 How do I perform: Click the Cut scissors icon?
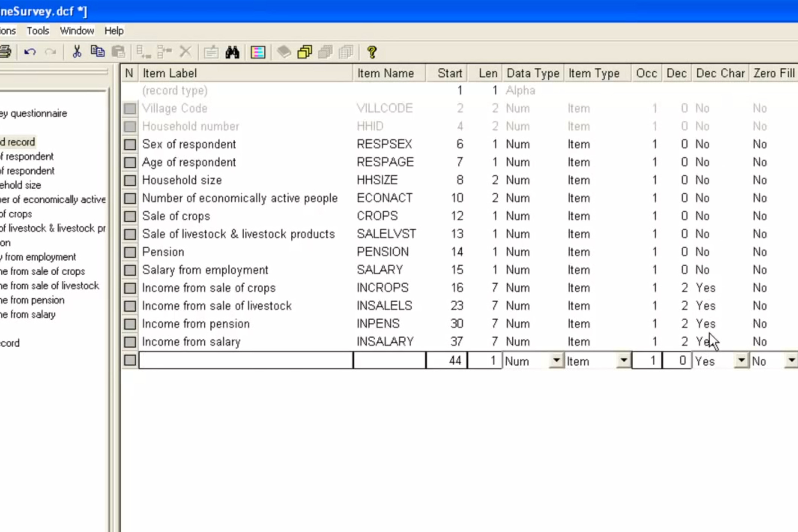click(x=77, y=52)
